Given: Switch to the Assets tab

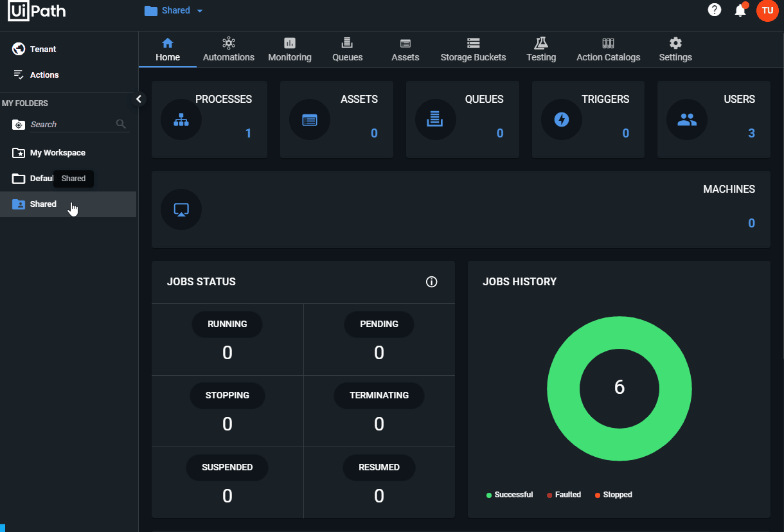Looking at the screenshot, I should [x=405, y=49].
